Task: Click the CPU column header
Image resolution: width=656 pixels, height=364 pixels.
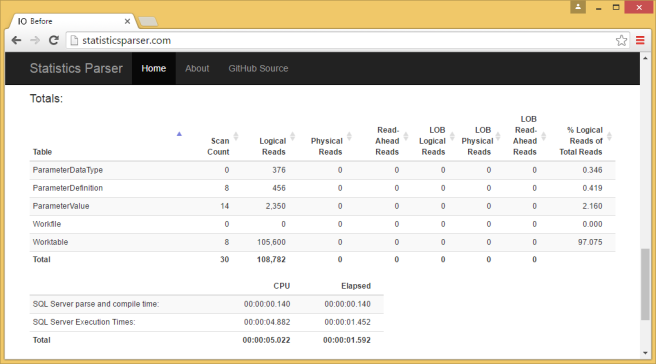Action: pyautogui.click(x=282, y=286)
